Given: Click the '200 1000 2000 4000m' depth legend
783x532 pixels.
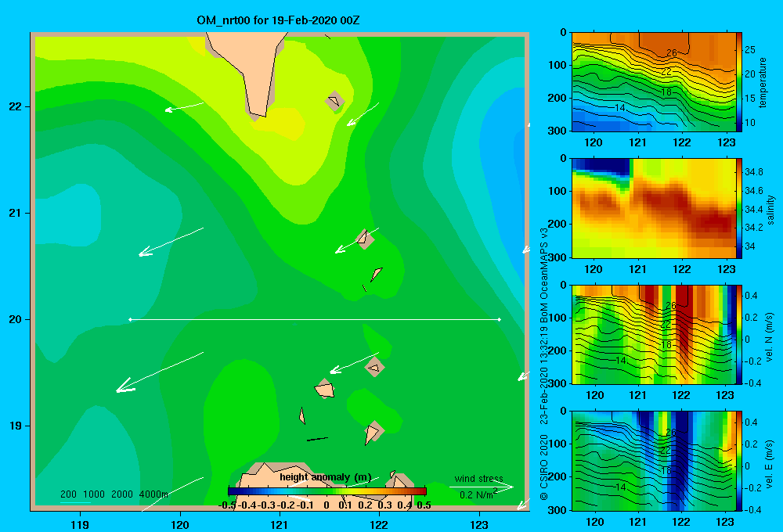Looking at the screenshot, I should (114, 494).
